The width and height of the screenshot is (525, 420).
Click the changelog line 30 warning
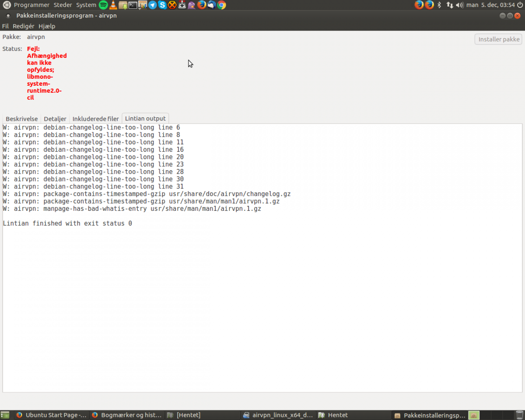tap(93, 179)
